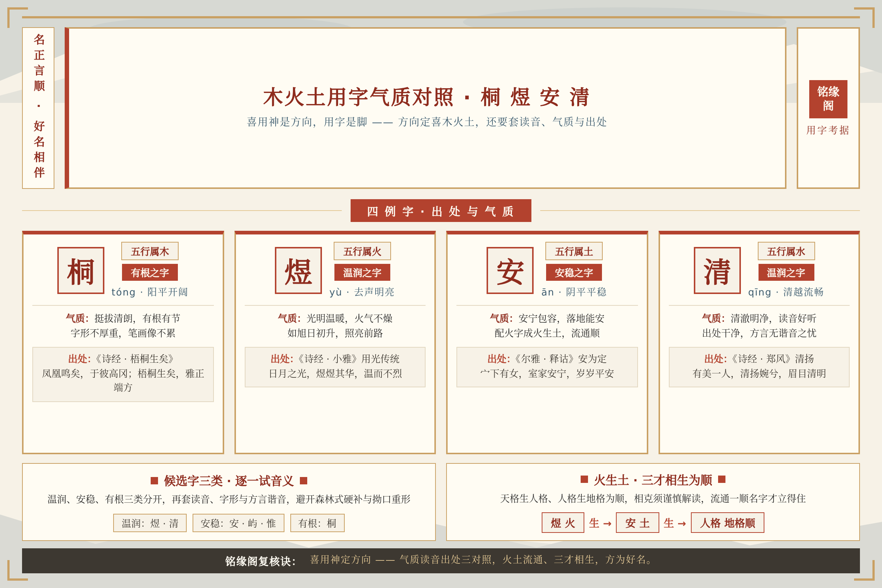The image size is (882, 588).
Task: Click the 铭缘阁 red seal logo
Action: point(828,99)
